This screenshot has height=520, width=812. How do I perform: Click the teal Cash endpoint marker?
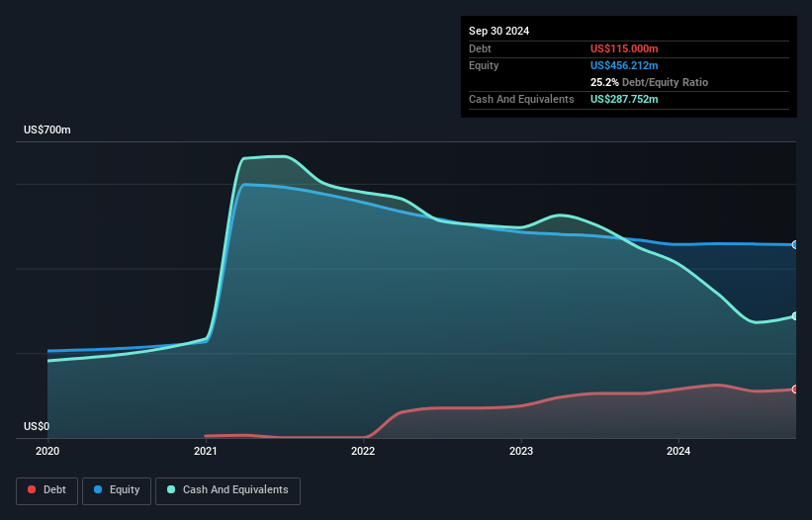coord(795,316)
